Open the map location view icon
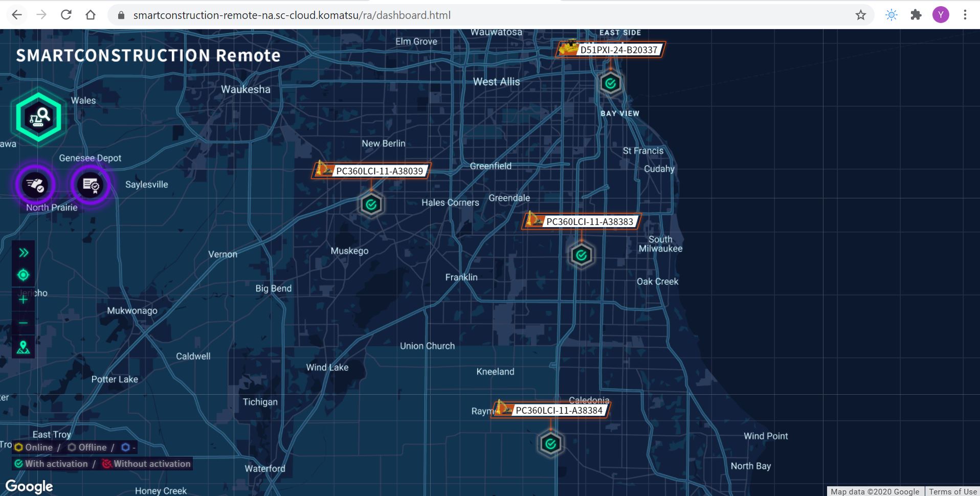980x496 pixels. pyautogui.click(x=23, y=347)
